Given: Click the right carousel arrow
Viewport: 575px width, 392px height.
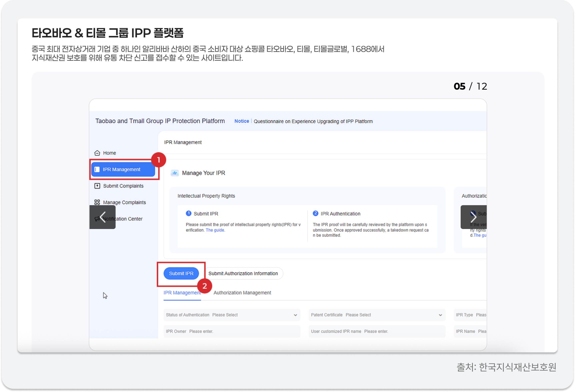Looking at the screenshot, I should point(474,217).
